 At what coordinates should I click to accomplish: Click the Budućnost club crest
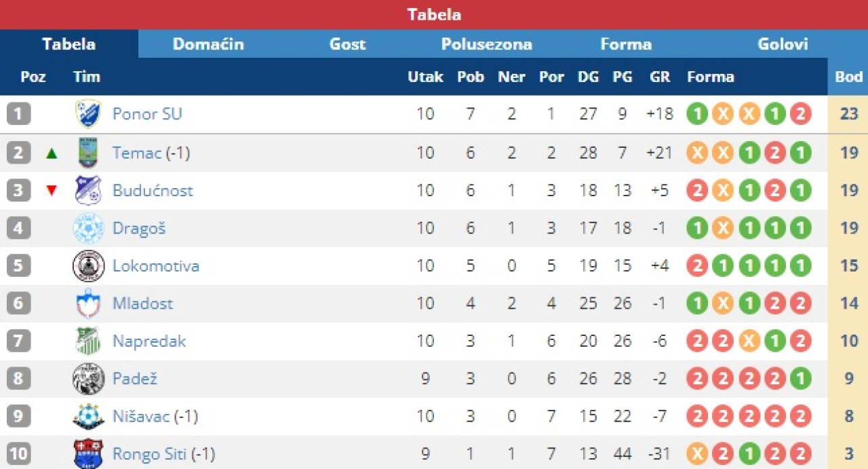[88, 191]
